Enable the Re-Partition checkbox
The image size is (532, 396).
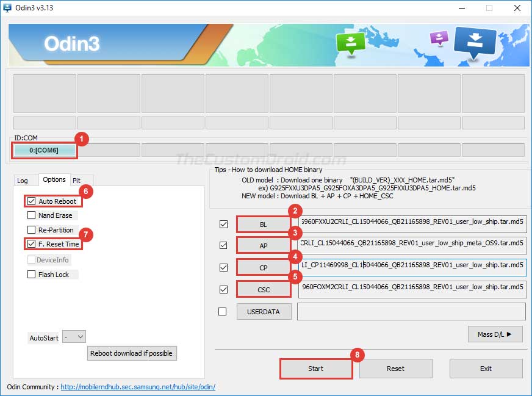click(31, 229)
